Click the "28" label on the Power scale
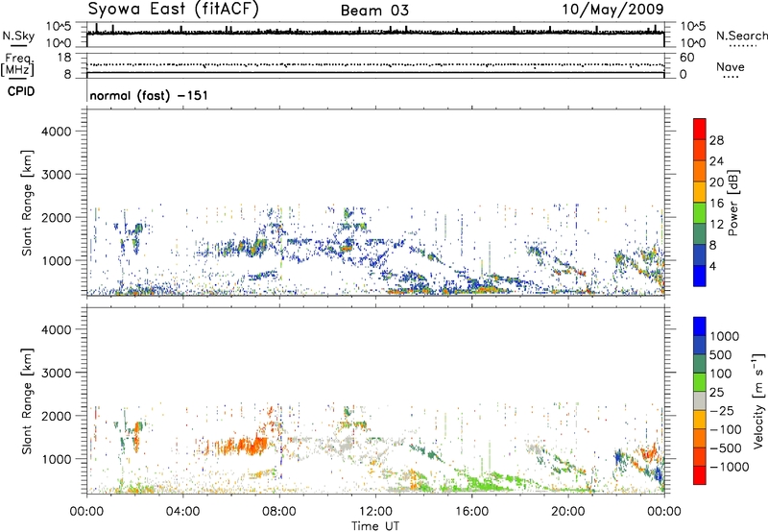 (716, 140)
